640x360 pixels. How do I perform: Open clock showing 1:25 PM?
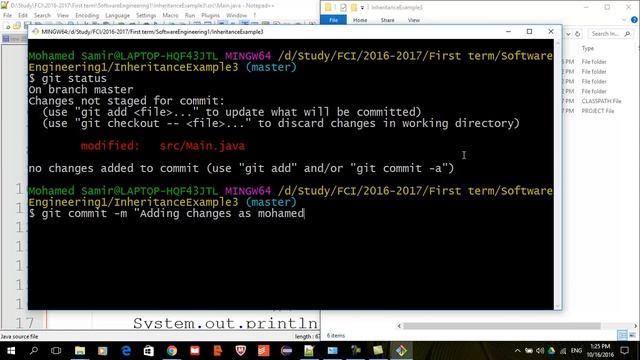[600, 351]
